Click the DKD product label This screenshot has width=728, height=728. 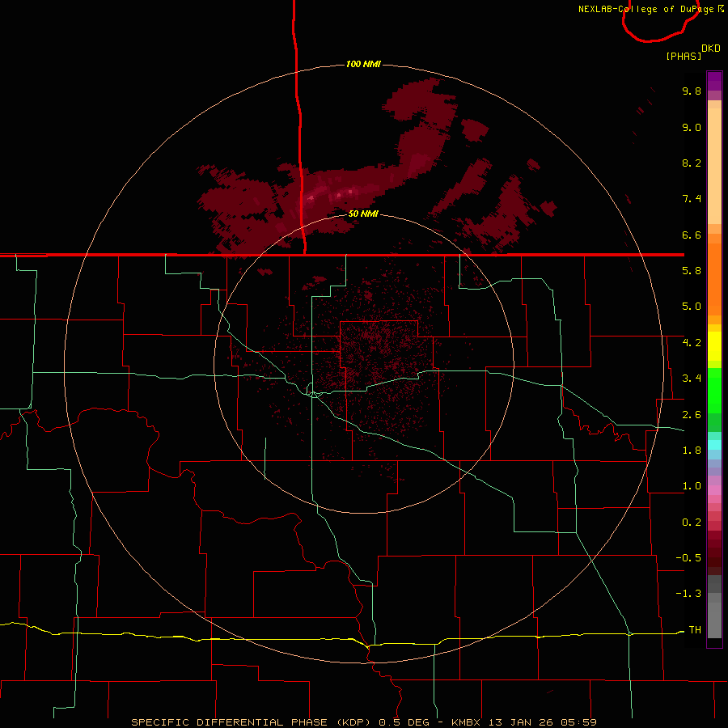711,49
